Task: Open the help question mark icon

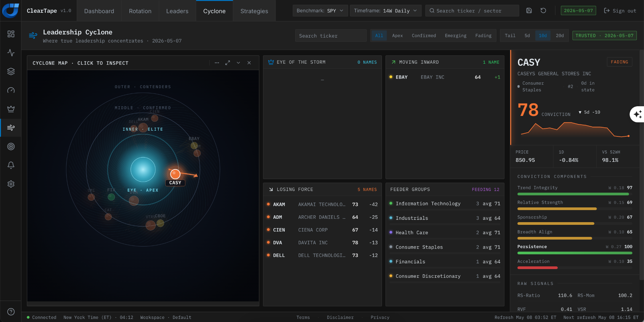Action: point(11,312)
